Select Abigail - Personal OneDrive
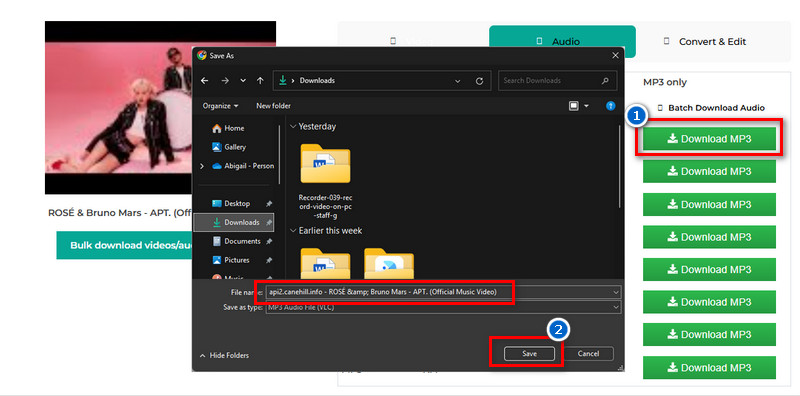800x396 pixels. pos(242,166)
